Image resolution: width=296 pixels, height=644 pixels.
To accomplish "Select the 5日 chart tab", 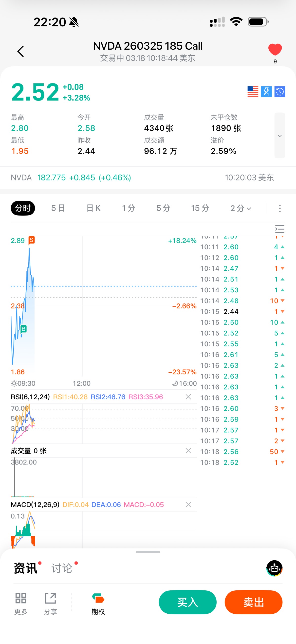I will click(x=58, y=208).
